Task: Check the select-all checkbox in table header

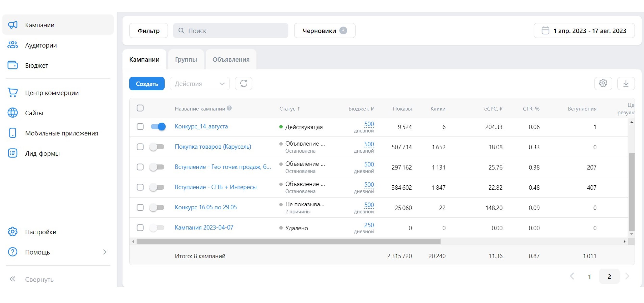Action: pyautogui.click(x=140, y=108)
